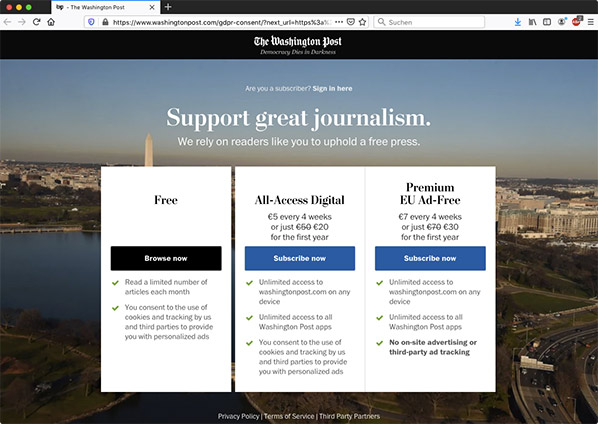Open the Adblock Plus extension icon
Image resolution: width=598 pixels, height=424 pixels.
[576, 22]
